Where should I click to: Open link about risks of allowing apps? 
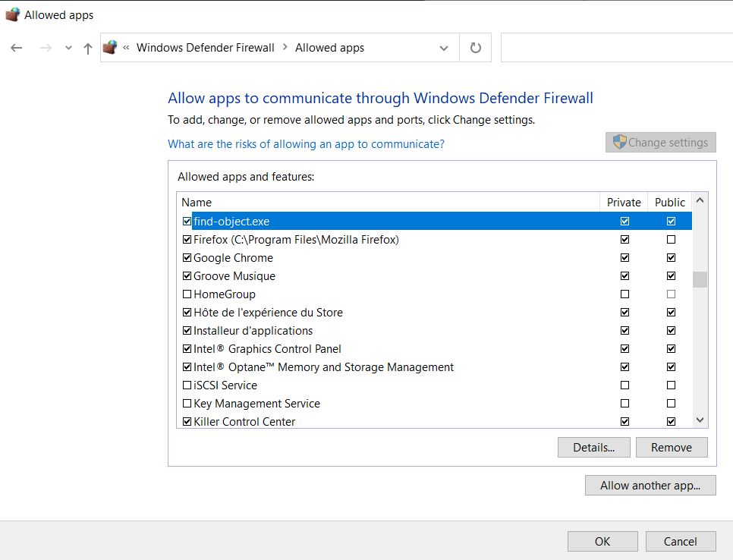point(306,144)
